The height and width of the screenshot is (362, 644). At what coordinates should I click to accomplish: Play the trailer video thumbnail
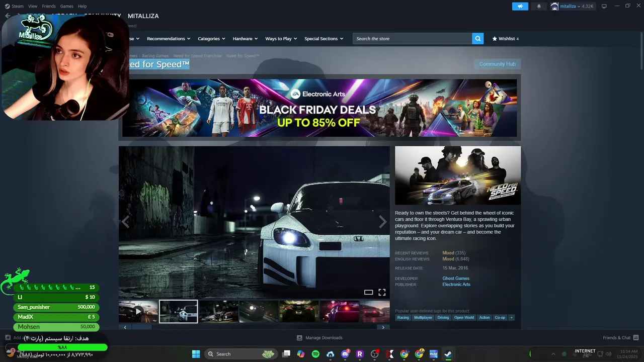click(138, 311)
